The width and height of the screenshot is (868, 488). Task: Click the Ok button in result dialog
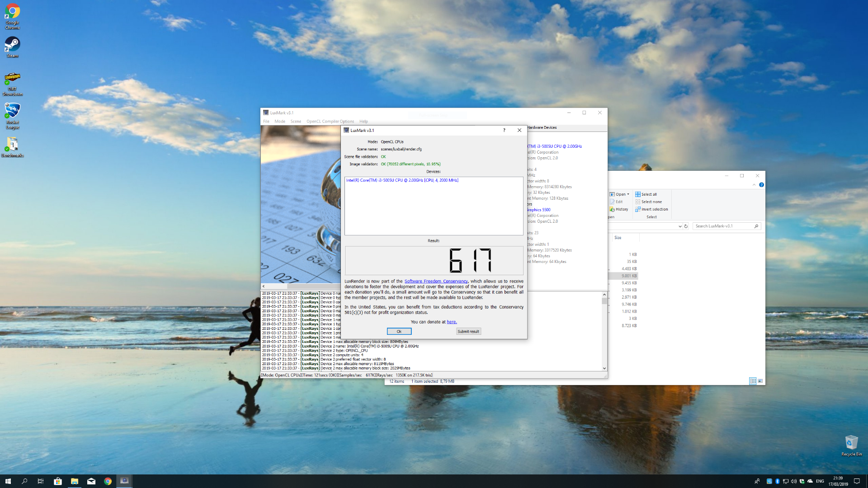[399, 332]
